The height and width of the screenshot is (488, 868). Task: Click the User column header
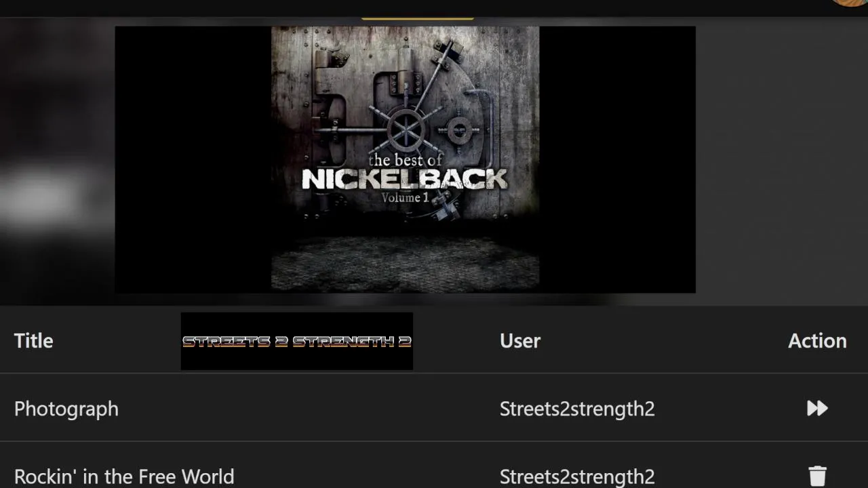(520, 341)
